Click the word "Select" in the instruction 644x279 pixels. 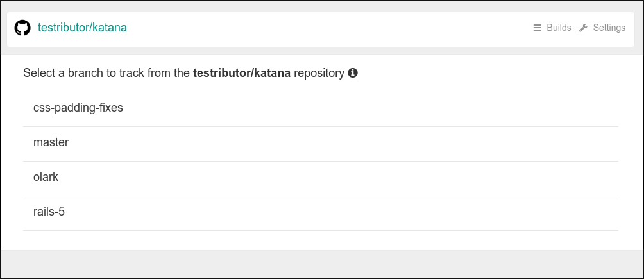point(39,73)
